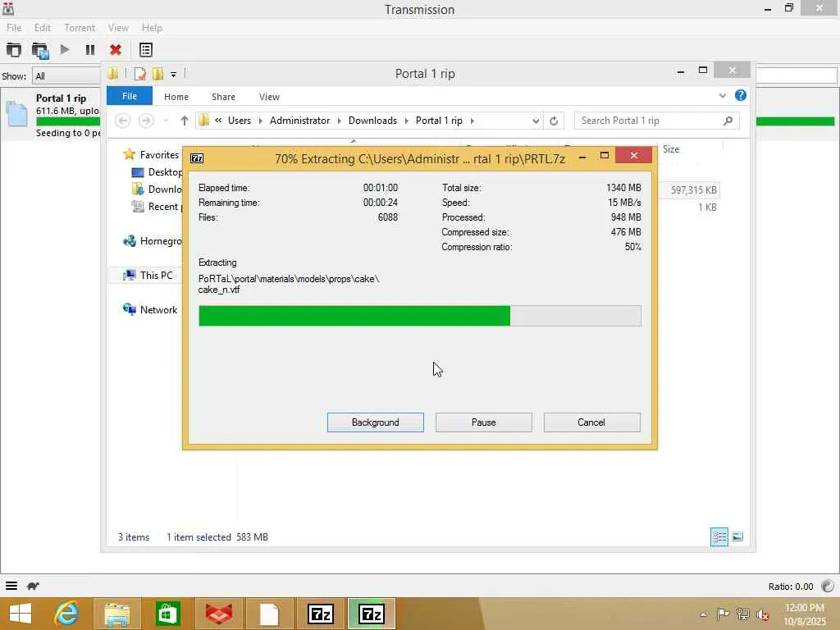840x630 pixels.
Task: Go up one folder level arrow
Action: (185, 121)
